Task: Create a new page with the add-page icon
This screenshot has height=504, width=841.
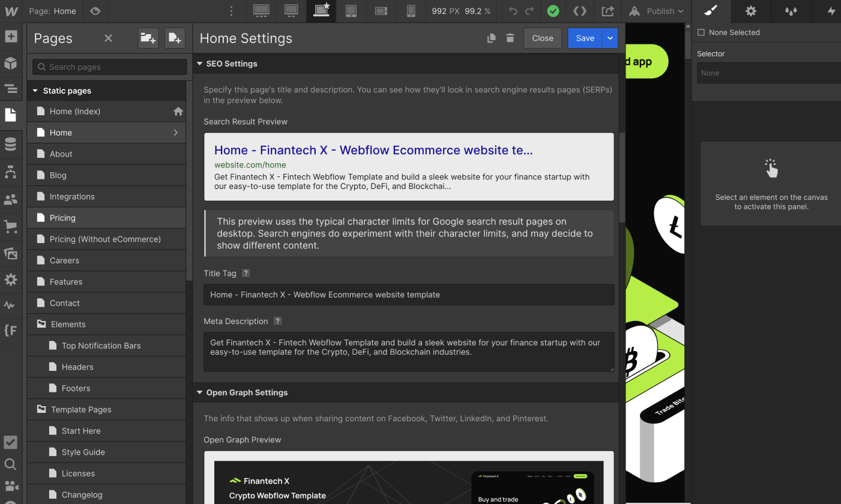Action: pyautogui.click(x=175, y=38)
